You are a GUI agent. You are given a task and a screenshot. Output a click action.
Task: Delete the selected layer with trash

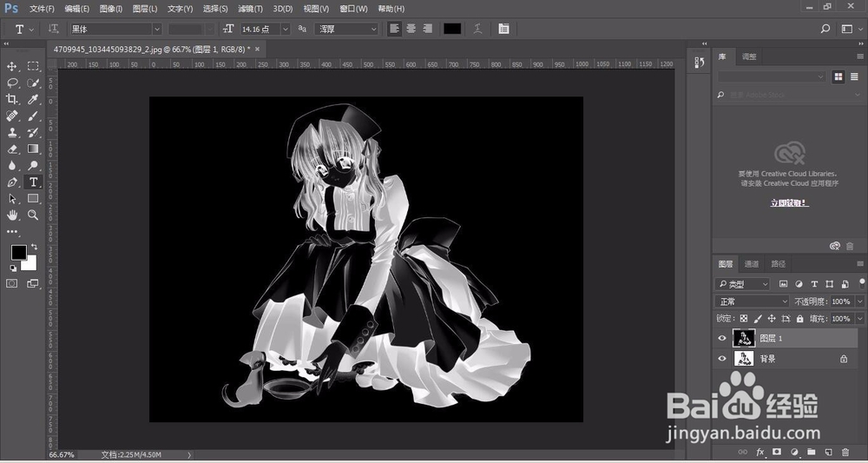click(x=845, y=452)
